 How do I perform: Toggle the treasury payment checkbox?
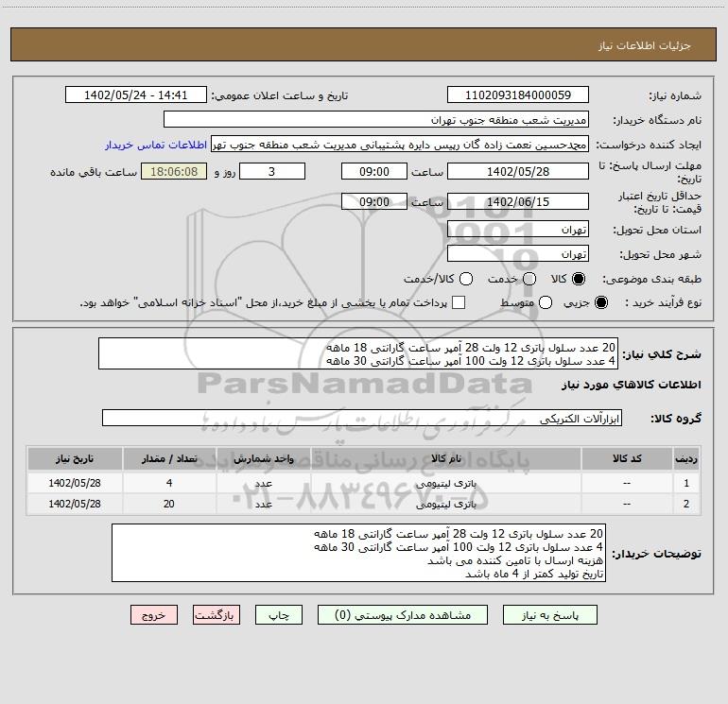[459, 302]
